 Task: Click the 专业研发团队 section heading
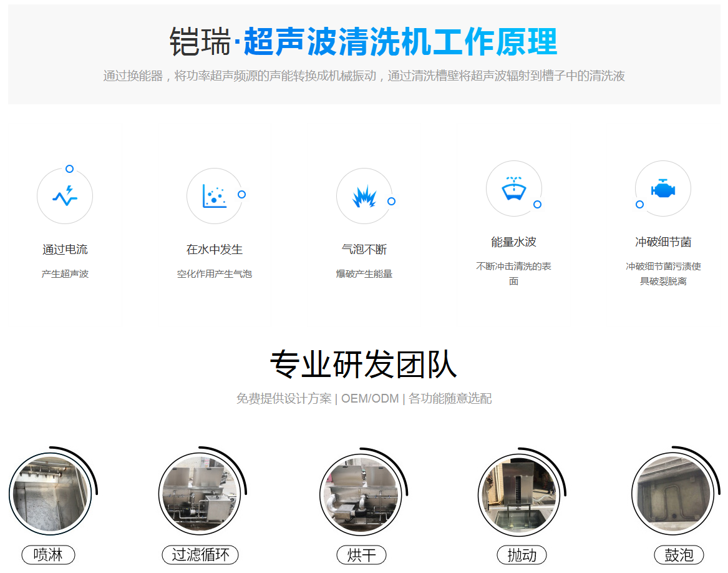tap(364, 365)
